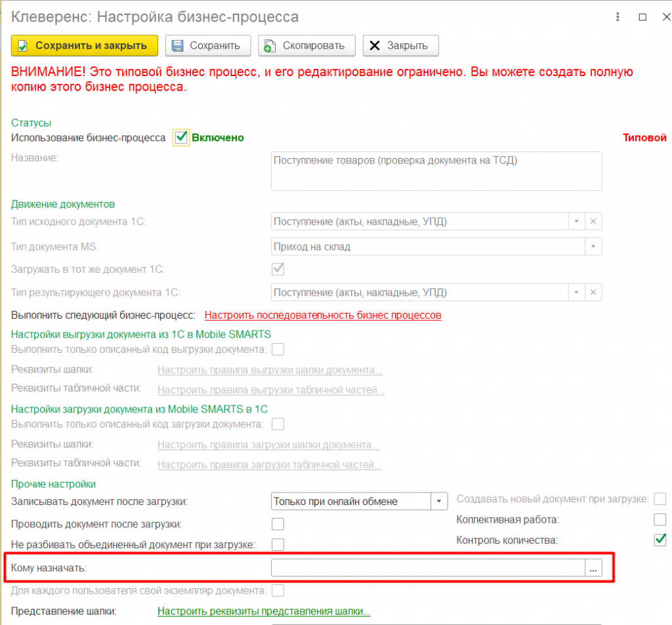Toggle 'Выполнить только описанный код выгрузки документа'
This screenshot has height=625, width=672.
tap(278, 350)
